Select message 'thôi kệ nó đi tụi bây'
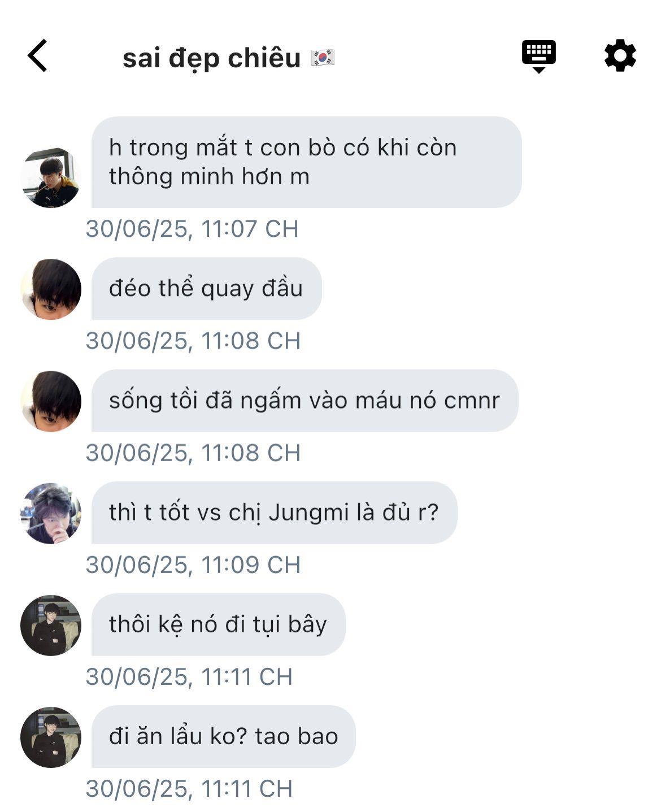The width and height of the screenshot is (661, 812). click(x=218, y=624)
